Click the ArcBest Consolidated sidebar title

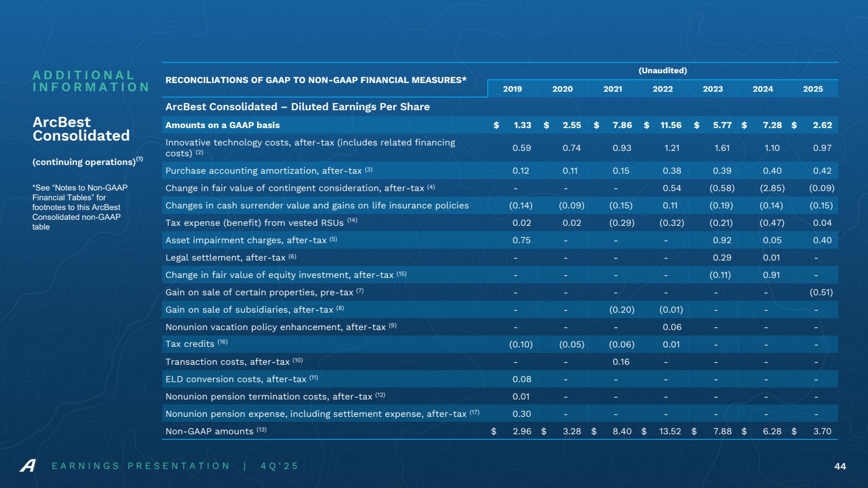[x=81, y=129]
